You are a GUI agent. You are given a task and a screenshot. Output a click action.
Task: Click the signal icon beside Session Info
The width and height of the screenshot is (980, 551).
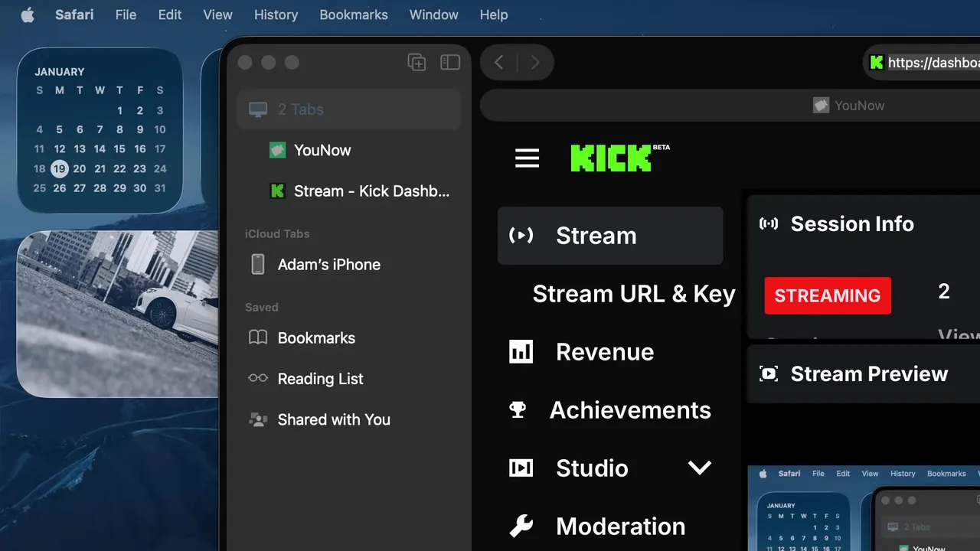[x=769, y=223]
